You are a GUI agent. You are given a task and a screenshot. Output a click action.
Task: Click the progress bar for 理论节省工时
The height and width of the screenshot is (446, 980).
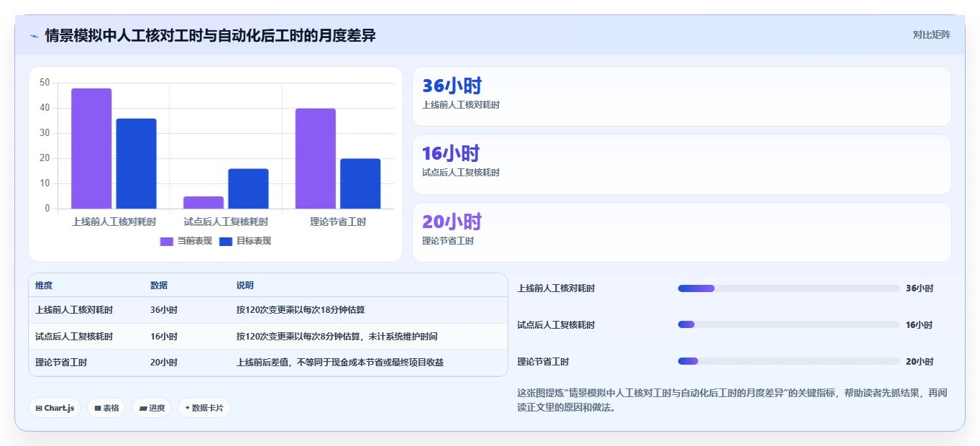coord(789,361)
